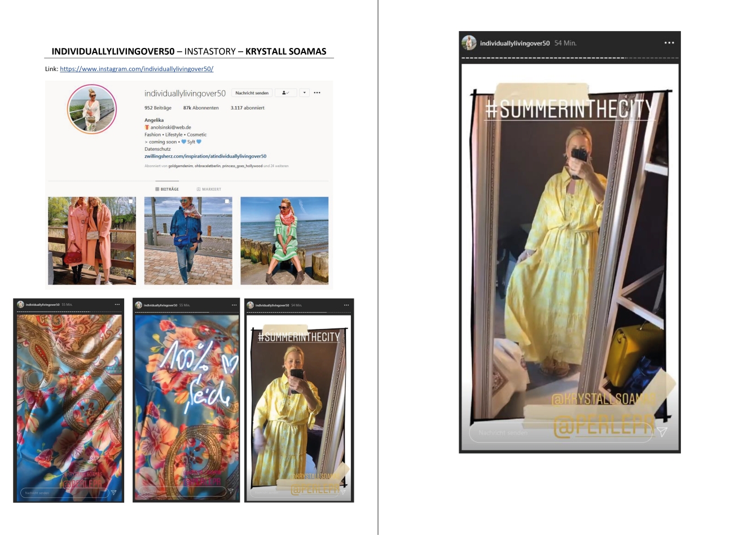The width and height of the screenshot is (756, 535).
Task: Open the three-dots menu on large story
Action: (669, 43)
